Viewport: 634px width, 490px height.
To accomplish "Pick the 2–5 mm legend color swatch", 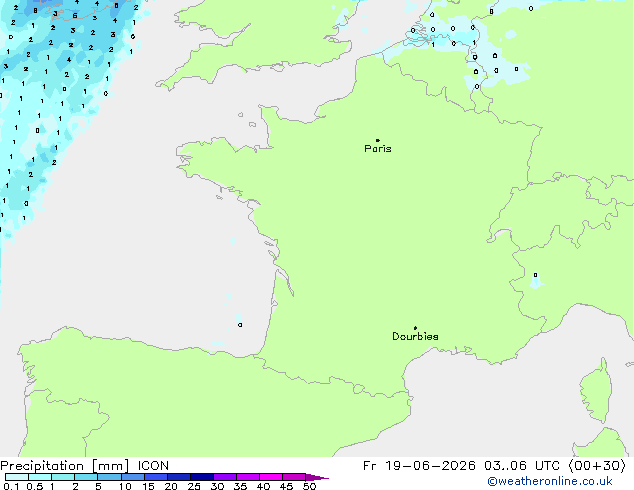I will (x=86, y=477).
